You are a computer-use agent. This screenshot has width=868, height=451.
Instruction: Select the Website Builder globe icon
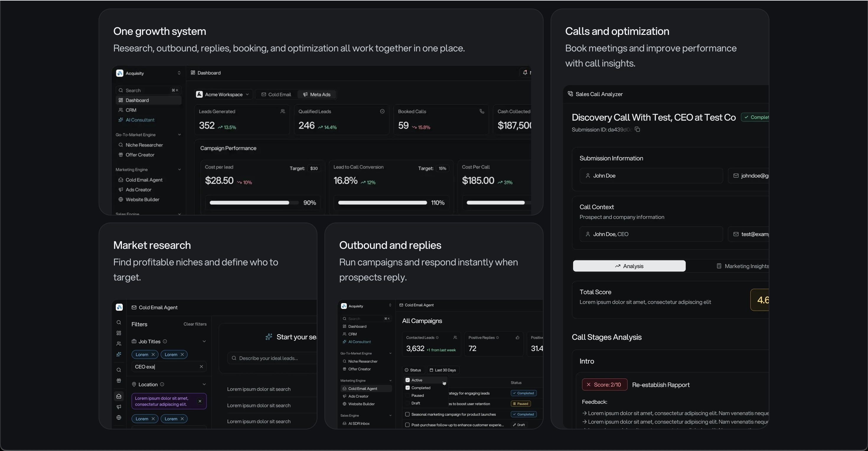tap(121, 199)
